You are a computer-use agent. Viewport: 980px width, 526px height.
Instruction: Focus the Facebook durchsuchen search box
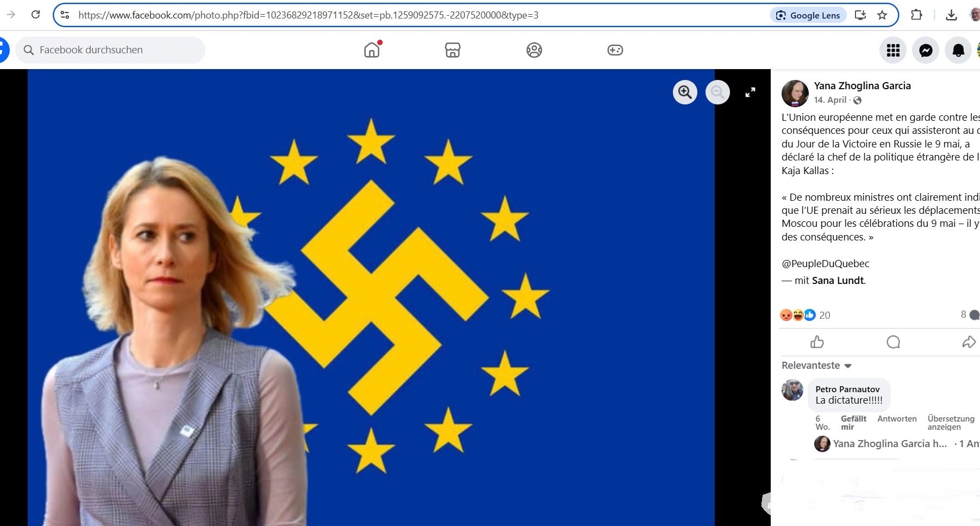tap(111, 50)
